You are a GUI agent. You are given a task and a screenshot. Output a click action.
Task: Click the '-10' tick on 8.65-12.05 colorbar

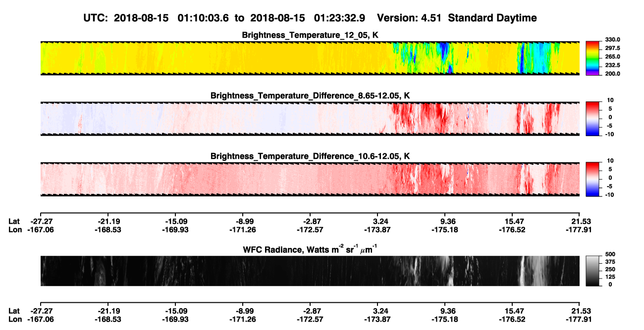611,134
